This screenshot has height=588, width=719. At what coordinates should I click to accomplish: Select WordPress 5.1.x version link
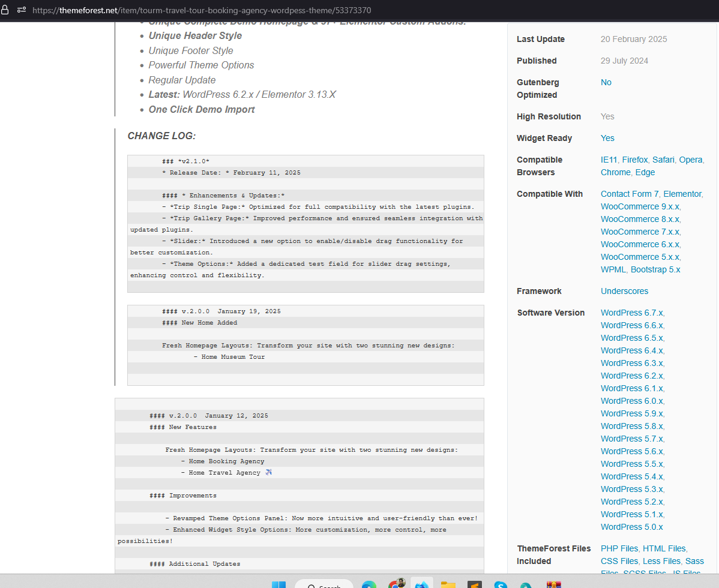pos(631,514)
